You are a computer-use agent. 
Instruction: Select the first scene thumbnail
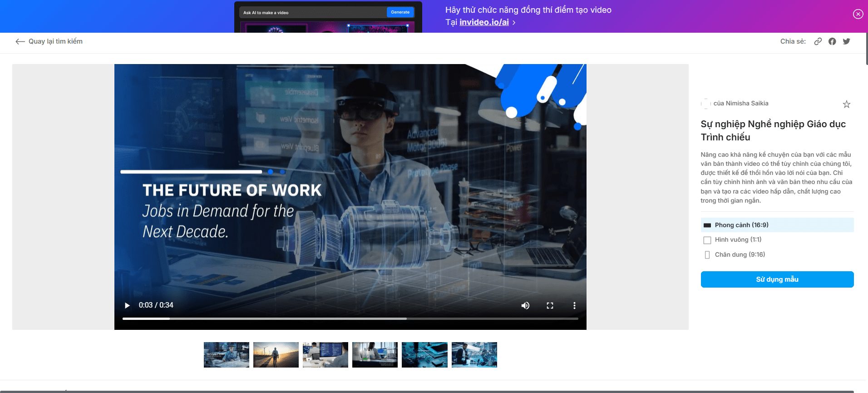(227, 355)
